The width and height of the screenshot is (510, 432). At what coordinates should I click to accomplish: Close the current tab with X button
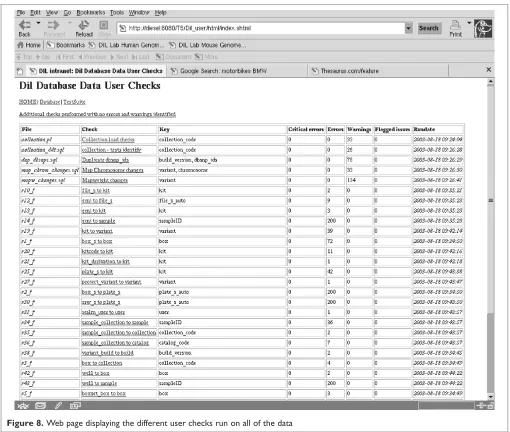point(489,70)
